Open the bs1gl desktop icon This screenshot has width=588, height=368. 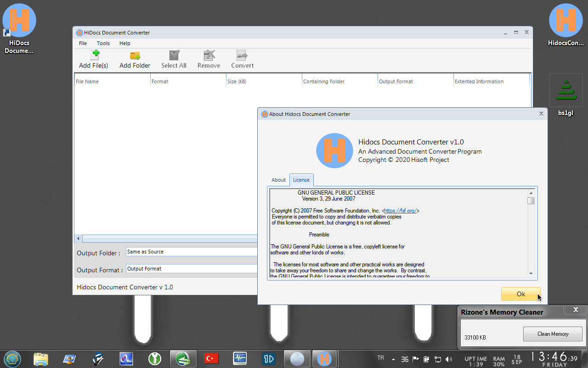566,95
